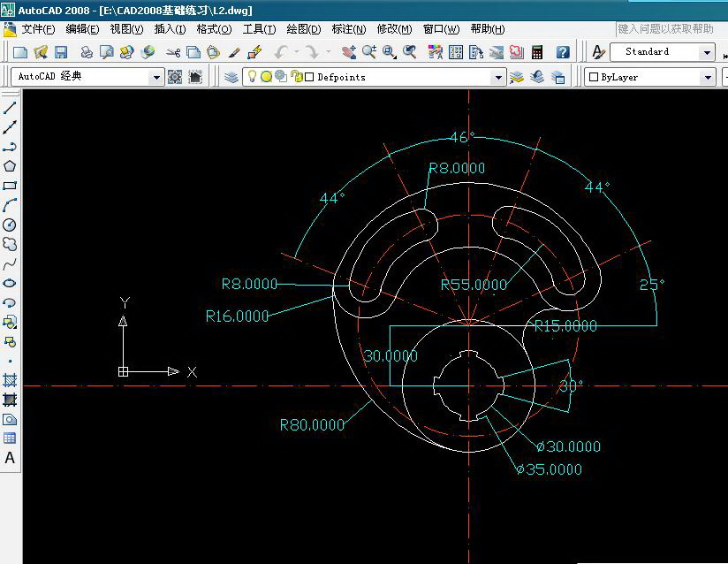Select the Point tool

tap(10, 361)
